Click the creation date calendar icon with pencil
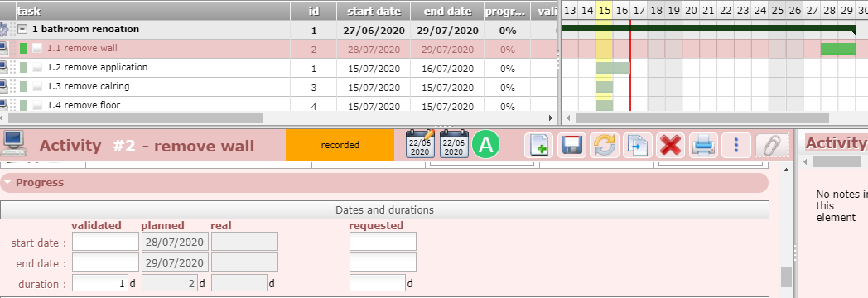Viewport: 868px width, 298px height. [x=421, y=144]
